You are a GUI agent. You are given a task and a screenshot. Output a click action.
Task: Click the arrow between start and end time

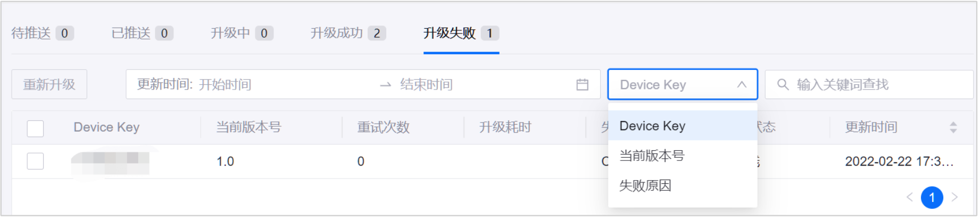[x=386, y=85]
